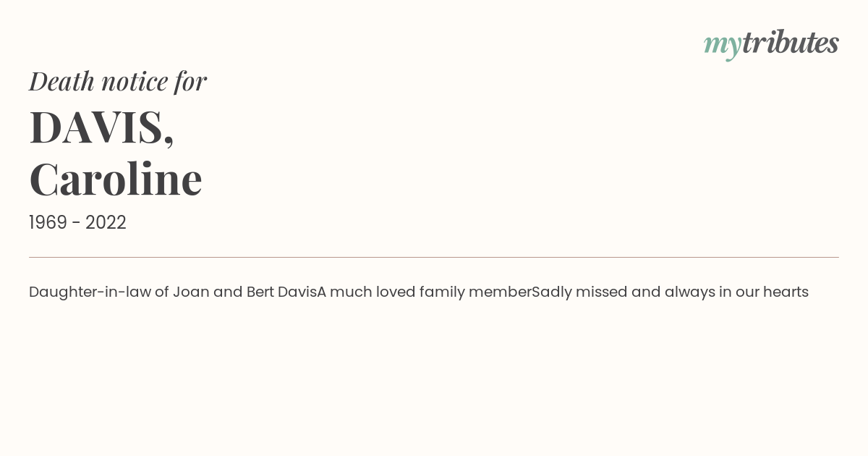Screen dimensions: 868x456
Task: Select the "Death notice for" italic heading
Action: point(118,81)
